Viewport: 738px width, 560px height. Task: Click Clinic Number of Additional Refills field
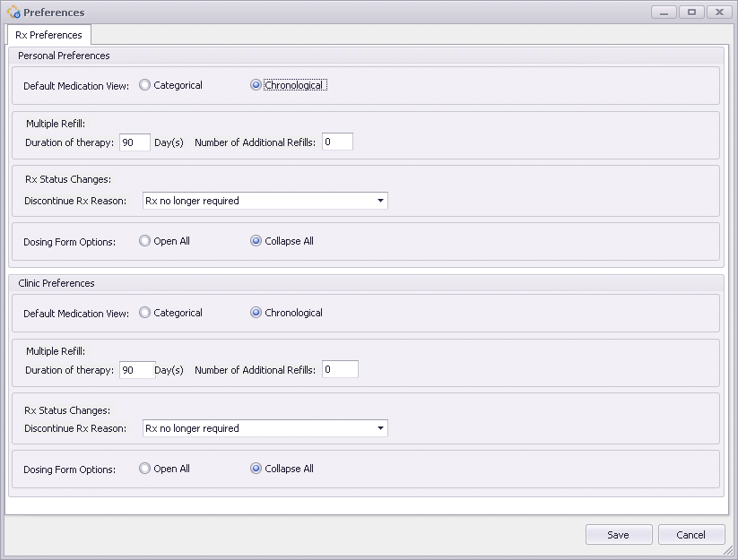click(x=340, y=369)
